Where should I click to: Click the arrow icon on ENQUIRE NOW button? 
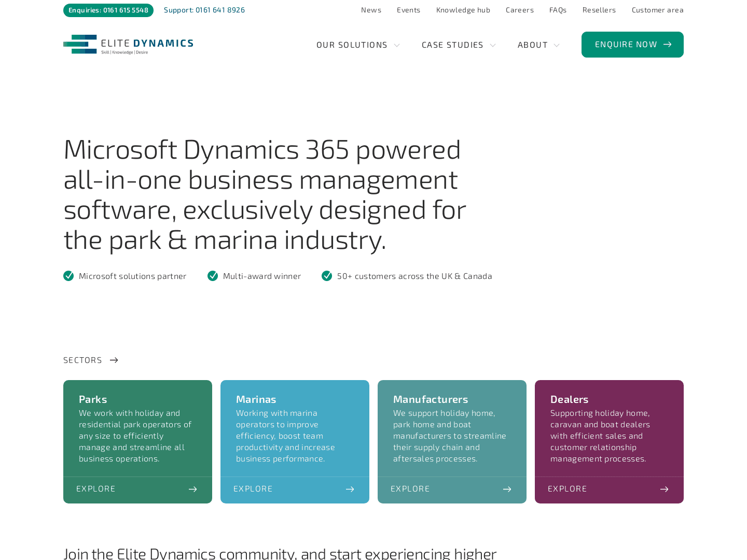point(668,44)
